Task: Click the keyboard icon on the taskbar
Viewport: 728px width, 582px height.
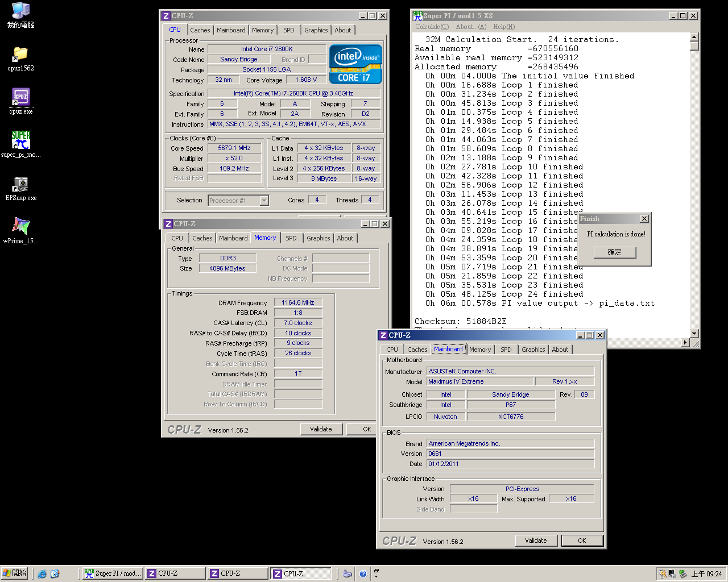Action: click(348, 574)
